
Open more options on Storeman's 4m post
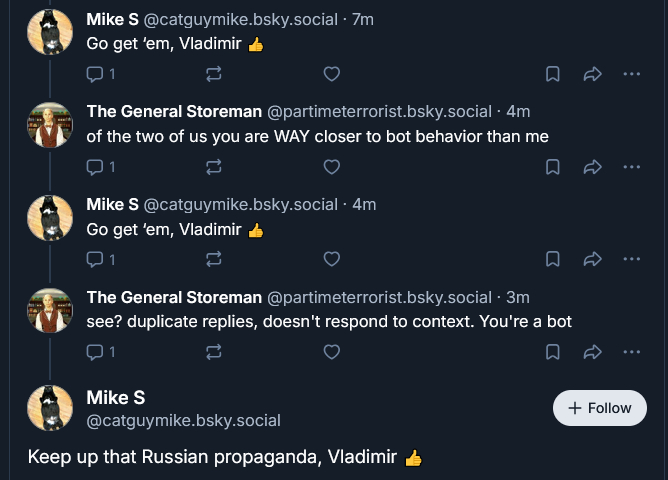631,167
